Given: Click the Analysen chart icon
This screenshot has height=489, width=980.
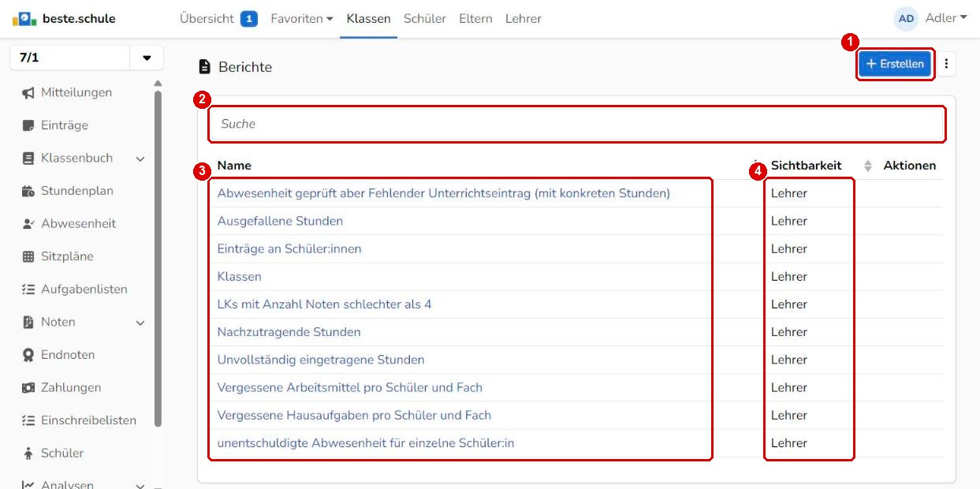Looking at the screenshot, I should tap(28, 484).
